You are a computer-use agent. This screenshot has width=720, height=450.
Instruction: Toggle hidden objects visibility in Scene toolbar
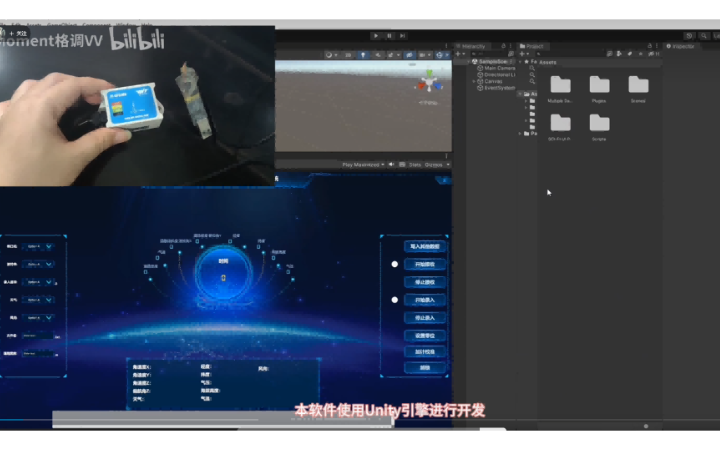click(409, 55)
